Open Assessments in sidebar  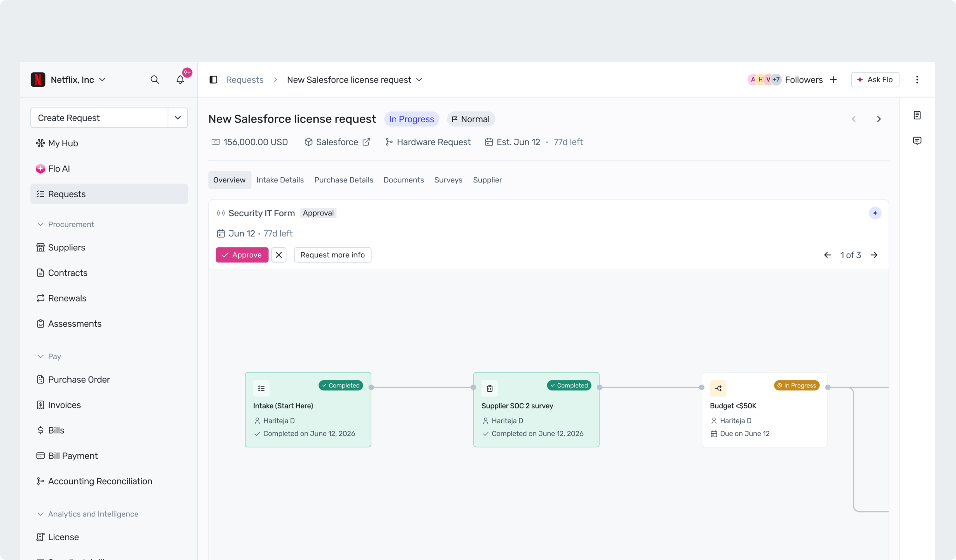pyautogui.click(x=109, y=324)
